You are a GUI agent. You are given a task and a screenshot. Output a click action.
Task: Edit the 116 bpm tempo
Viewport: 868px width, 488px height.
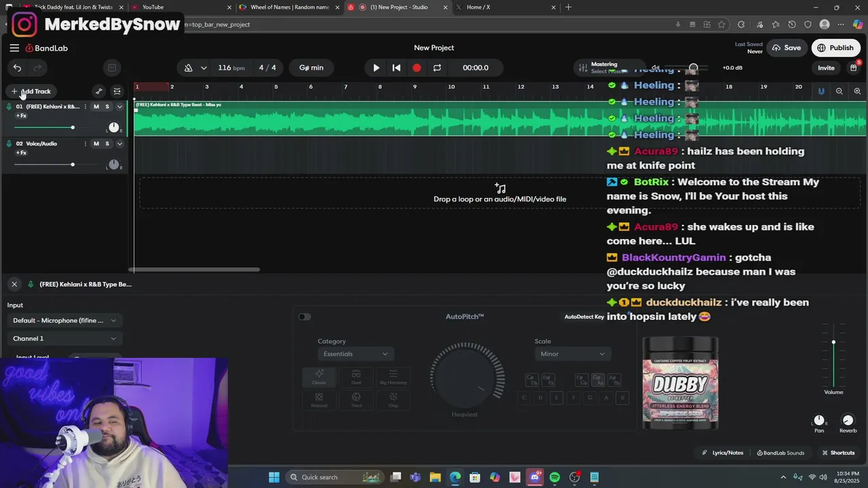(x=231, y=68)
